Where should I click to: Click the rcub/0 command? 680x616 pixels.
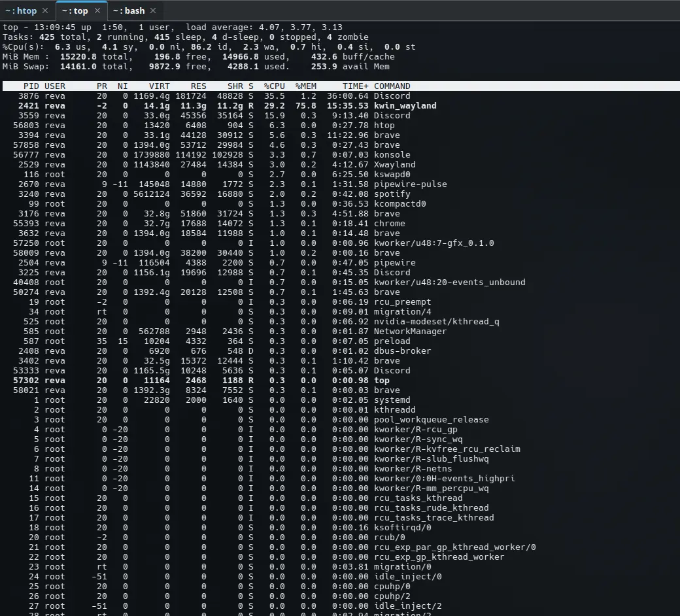pyautogui.click(x=390, y=538)
